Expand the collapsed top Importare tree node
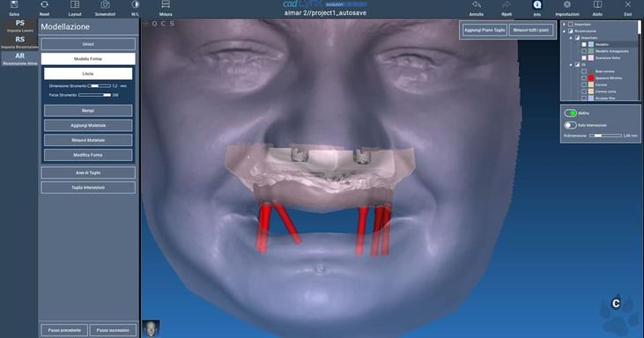This screenshot has height=338, width=644. (x=564, y=24)
